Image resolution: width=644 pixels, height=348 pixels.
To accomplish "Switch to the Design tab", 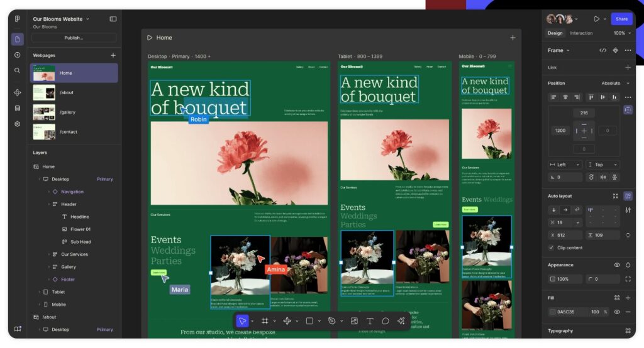I will [x=555, y=33].
